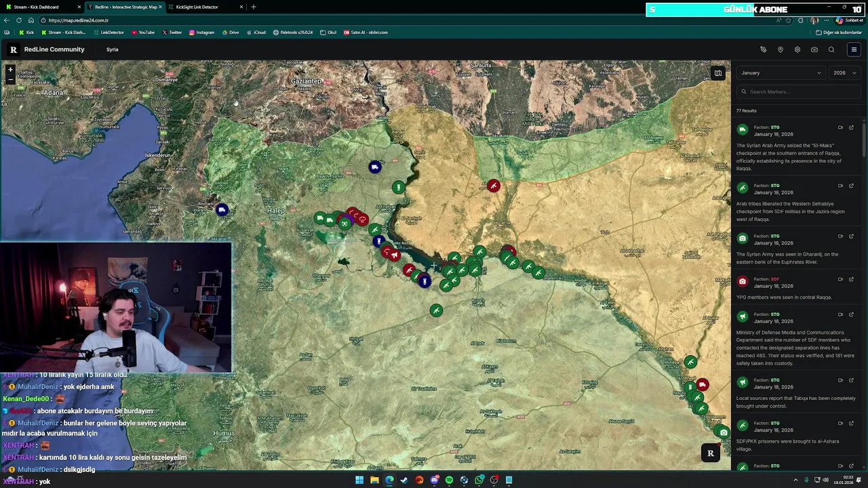
Task: Zoom in the map with plus button
Action: (10, 69)
